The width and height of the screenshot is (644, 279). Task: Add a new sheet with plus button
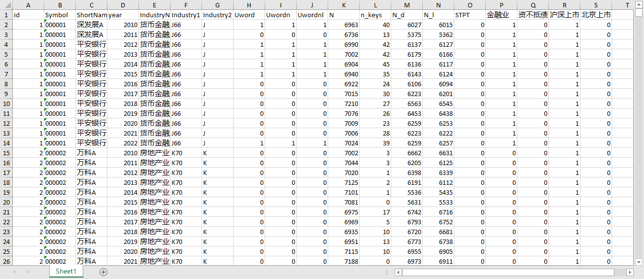pyautogui.click(x=103, y=272)
